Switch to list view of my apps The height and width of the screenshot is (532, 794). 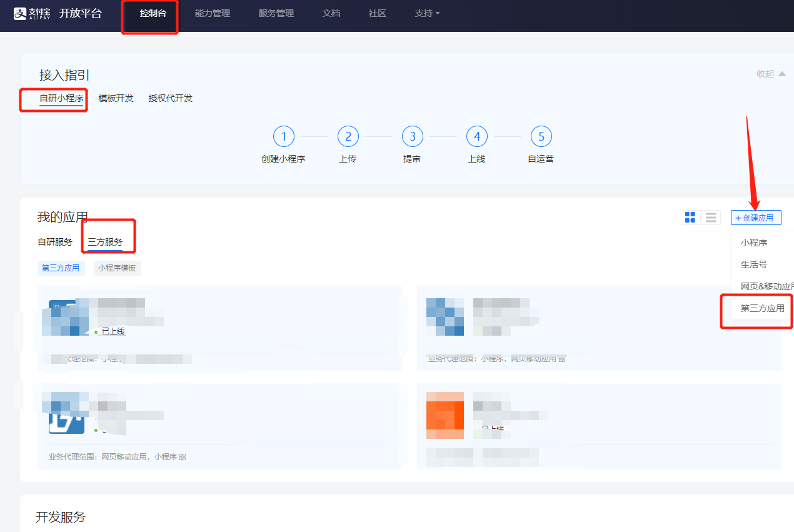point(710,218)
